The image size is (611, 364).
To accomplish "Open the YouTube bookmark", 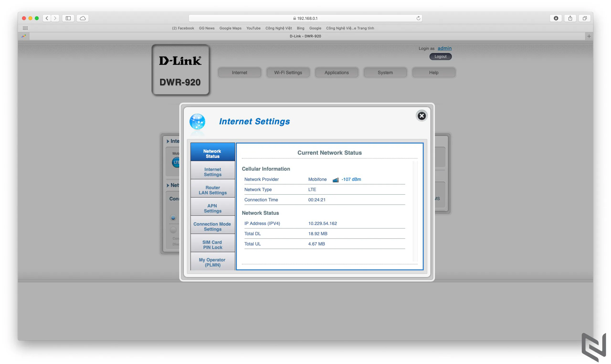I will (x=253, y=28).
